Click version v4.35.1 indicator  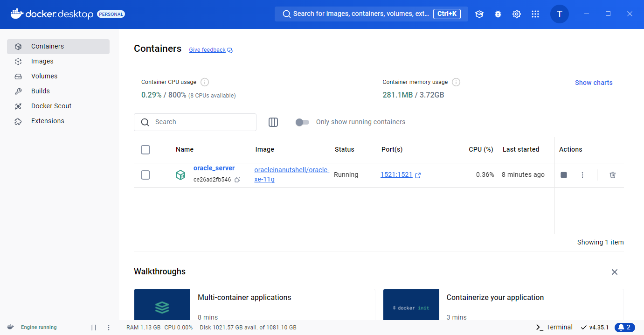tap(595, 327)
